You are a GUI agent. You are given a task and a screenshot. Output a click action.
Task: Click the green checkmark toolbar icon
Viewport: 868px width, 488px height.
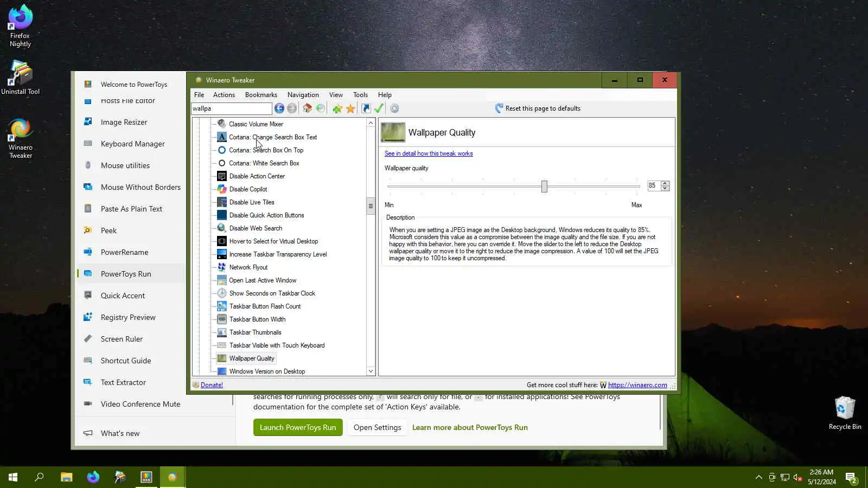click(x=379, y=108)
